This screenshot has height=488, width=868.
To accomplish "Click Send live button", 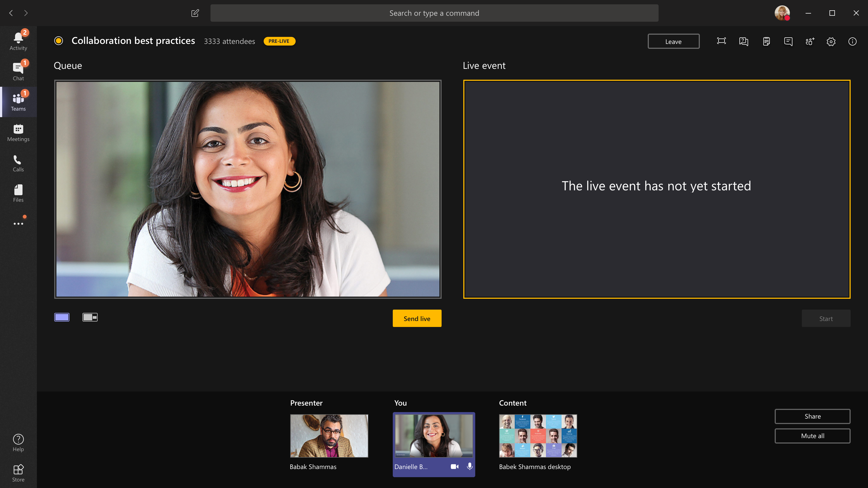I will click(417, 318).
